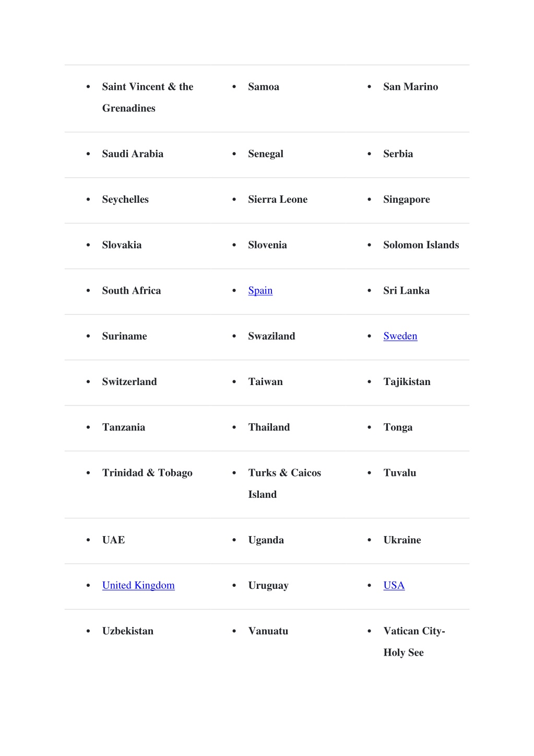Select Tajikistan in the table
This screenshot has width=534, height=756.
point(407,382)
